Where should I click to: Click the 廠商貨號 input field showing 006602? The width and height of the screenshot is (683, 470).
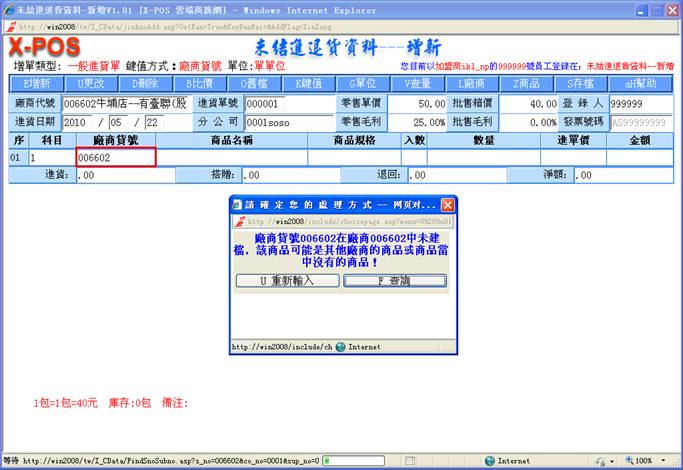[x=115, y=158]
